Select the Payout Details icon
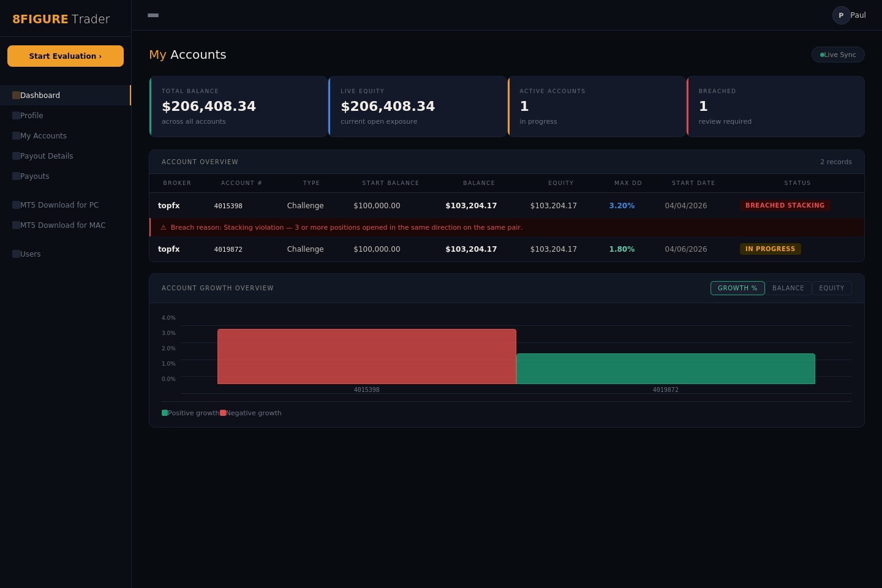882x588 pixels. pos(16,156)
